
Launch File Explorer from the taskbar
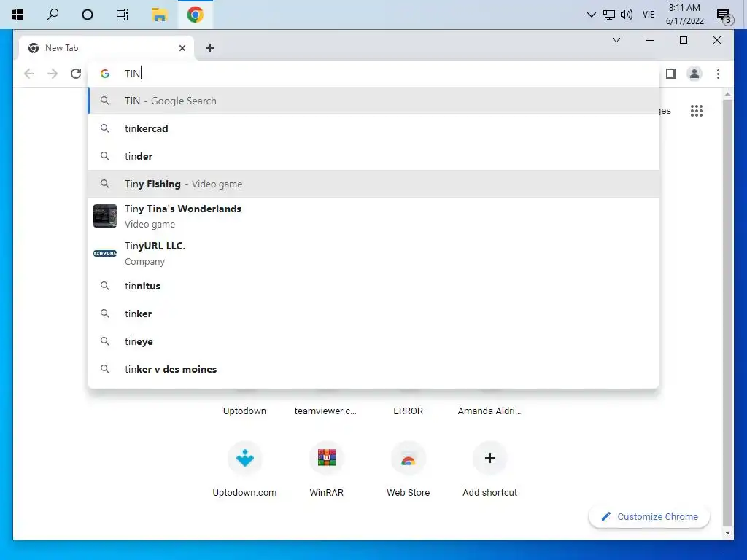point(159,15)
